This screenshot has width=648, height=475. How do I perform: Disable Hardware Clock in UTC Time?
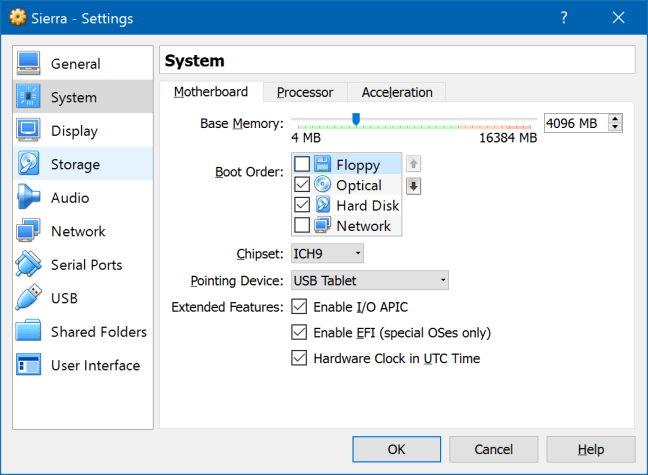299,358
